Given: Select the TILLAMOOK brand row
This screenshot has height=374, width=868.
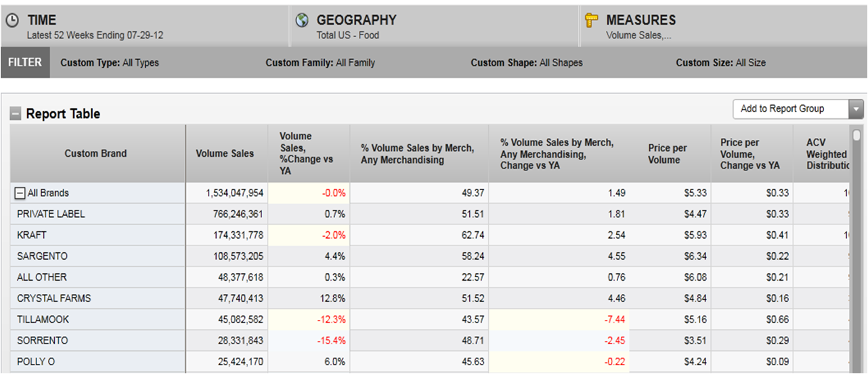Looking at the screenshot, I should coord(43,319).
